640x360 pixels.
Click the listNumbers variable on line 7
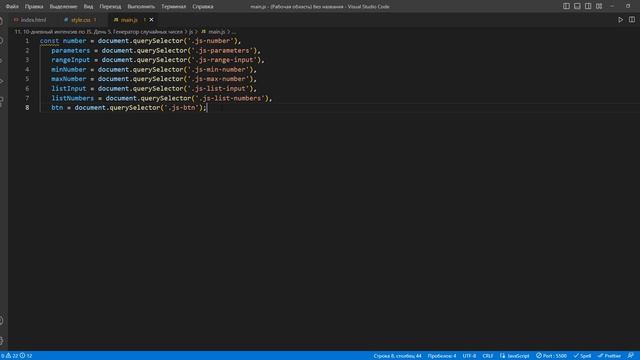pyautogui.click(x=73, y=98)
